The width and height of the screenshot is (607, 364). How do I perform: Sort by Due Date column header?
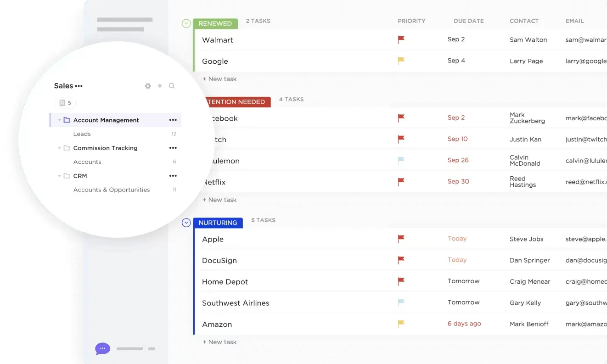(469, 21)
